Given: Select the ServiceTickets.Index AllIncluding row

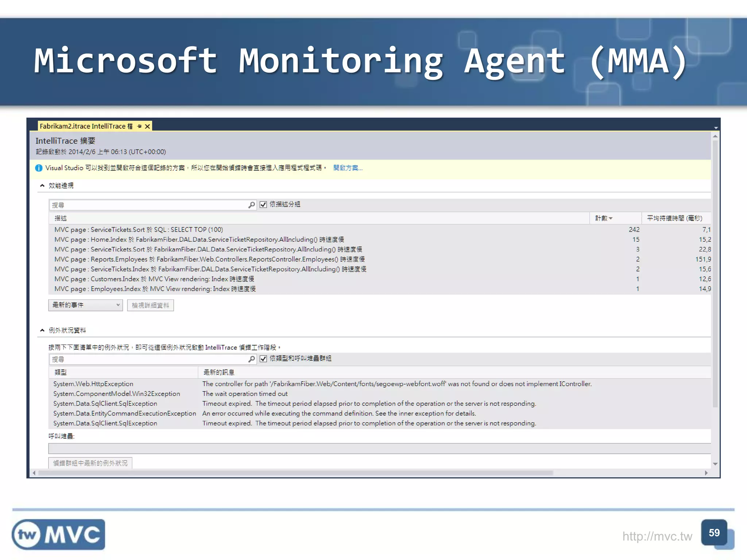Looking at the screenshot, I should click(380, 269).
